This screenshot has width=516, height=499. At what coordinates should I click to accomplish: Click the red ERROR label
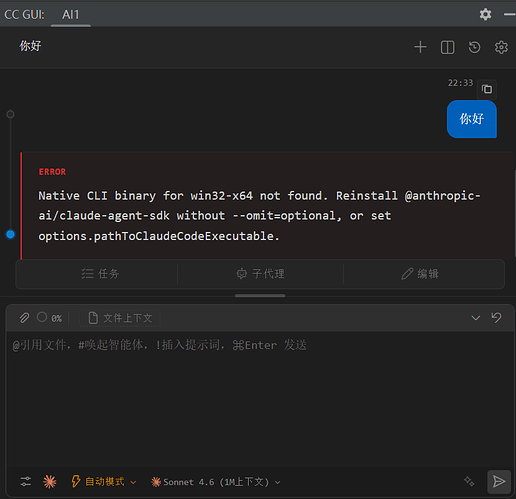[52, 172]
